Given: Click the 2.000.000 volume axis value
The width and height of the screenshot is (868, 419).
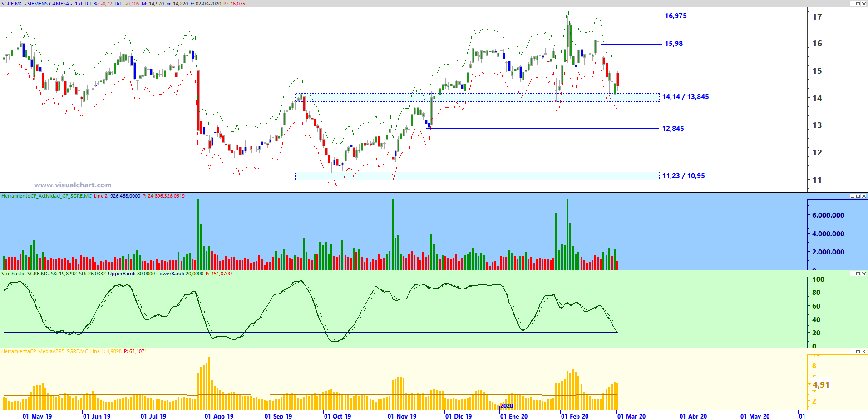Looking at the screenshot, I should pyautogui.click(x=829, y=252).
